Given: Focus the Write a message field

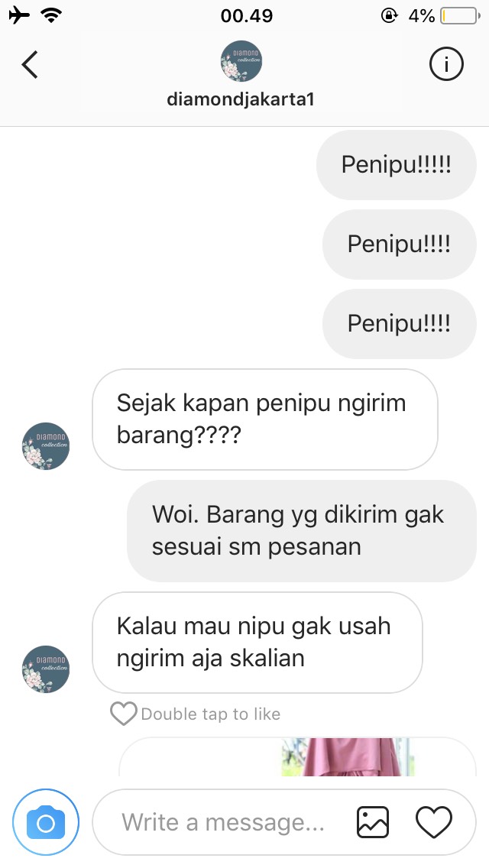Looking at the screenshot, I should coord(223,822).
